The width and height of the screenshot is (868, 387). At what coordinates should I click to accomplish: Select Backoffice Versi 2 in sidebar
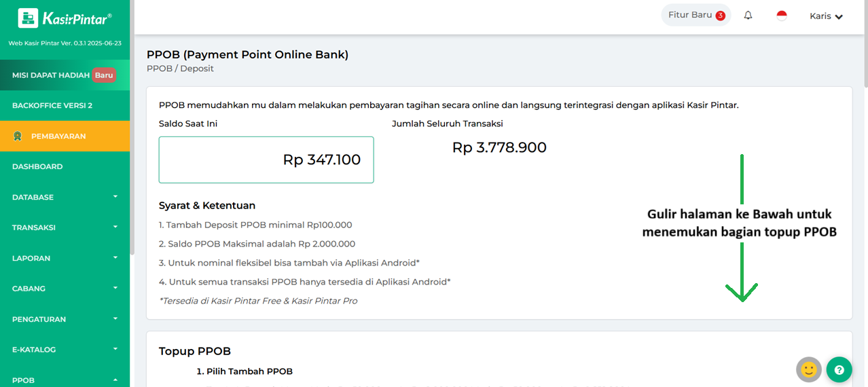click(52, 105)
